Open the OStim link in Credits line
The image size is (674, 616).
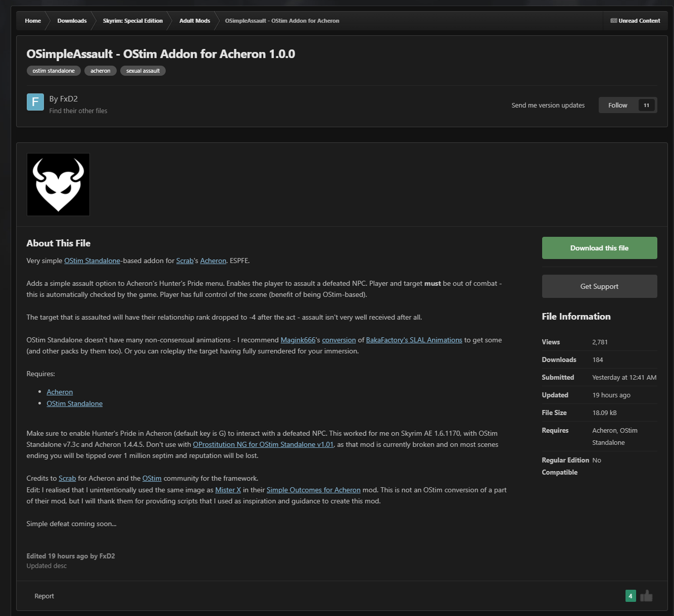point(152,479)
